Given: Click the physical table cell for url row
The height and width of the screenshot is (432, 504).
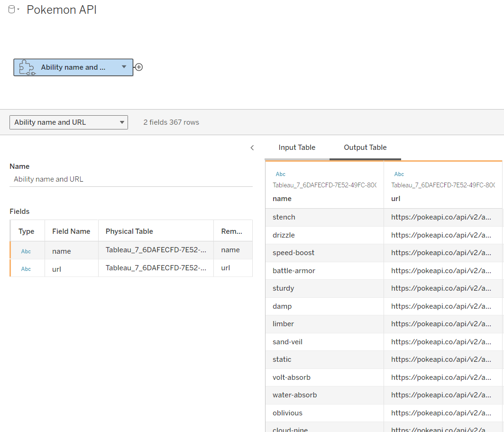Looking at the screenshot, I should 156,268.
